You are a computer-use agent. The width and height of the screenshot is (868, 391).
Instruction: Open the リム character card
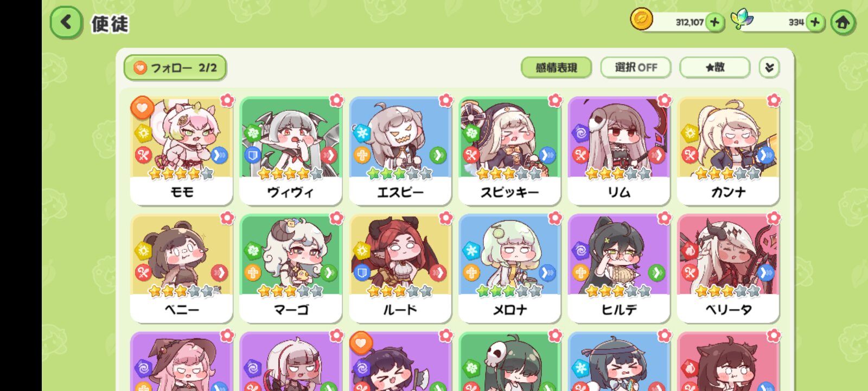point(619,151)
